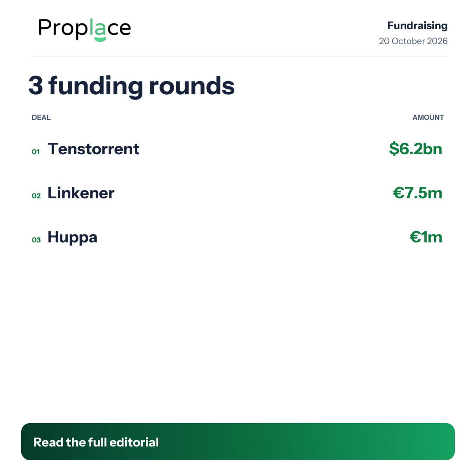Click the green smile under logo letter a
Viewport: 476px width, 476px height.
(x=100, y=40)
